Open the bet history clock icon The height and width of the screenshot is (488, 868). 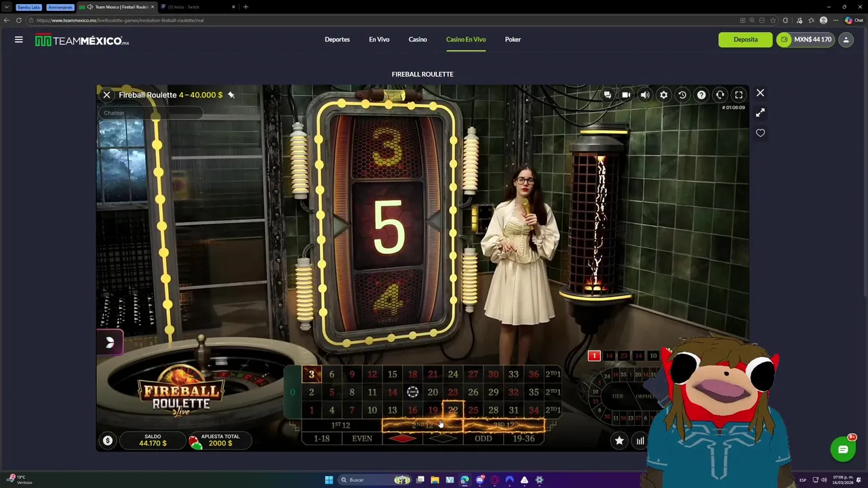point(682,95)
